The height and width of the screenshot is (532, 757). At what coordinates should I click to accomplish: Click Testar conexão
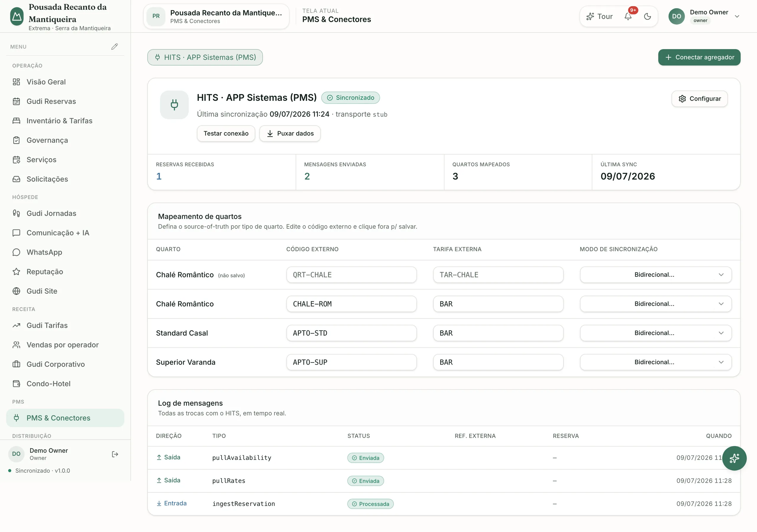[226, 134]
